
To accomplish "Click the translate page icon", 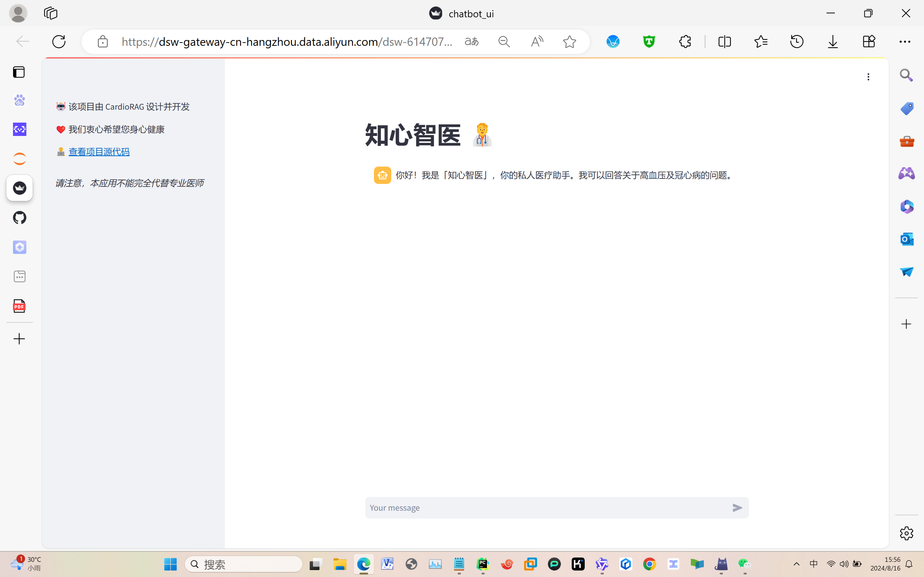I will coord(471,41).
